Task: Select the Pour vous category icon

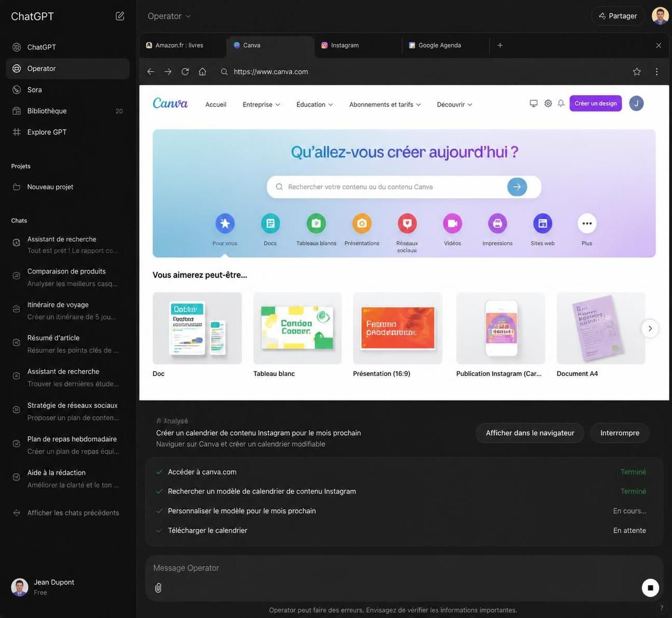Action: 225,224
